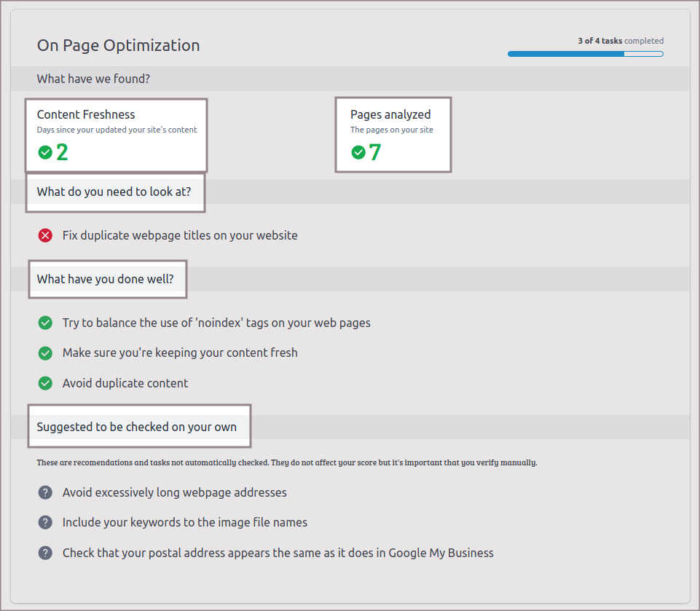The width and height of the screenshot is (700, 611).
Task: Click question mark icon beside image file names
Action: 45,523
